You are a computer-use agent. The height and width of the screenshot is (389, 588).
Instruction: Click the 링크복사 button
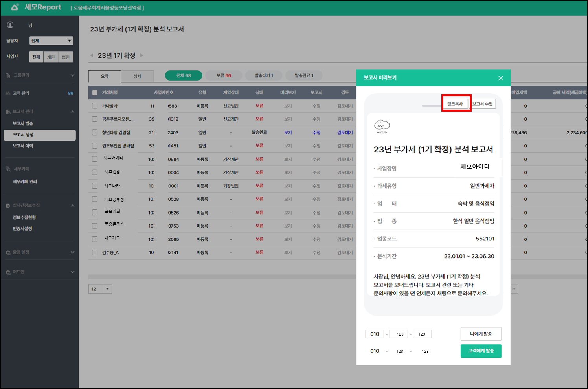click(455, 104)
